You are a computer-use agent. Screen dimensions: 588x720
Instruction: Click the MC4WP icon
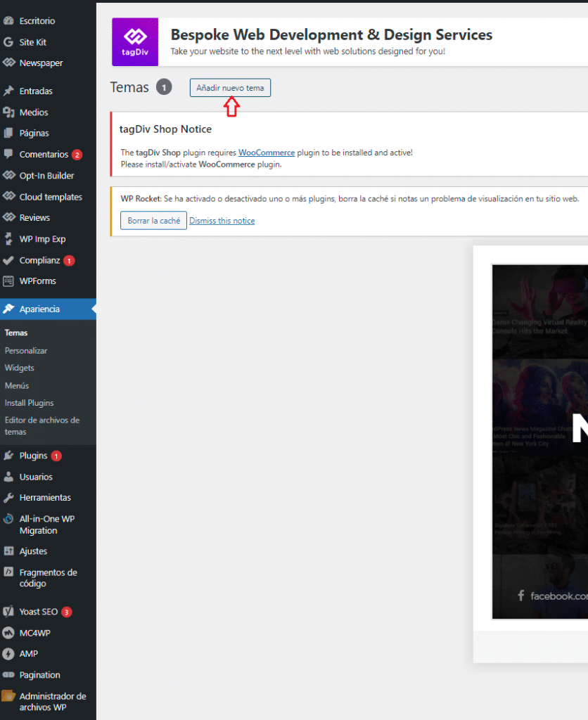coord(8,633)
